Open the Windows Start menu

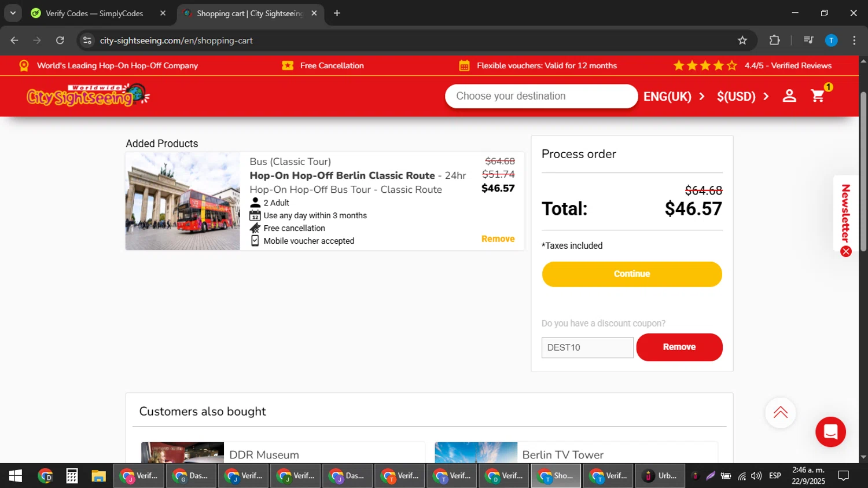[x=16, y=476]
